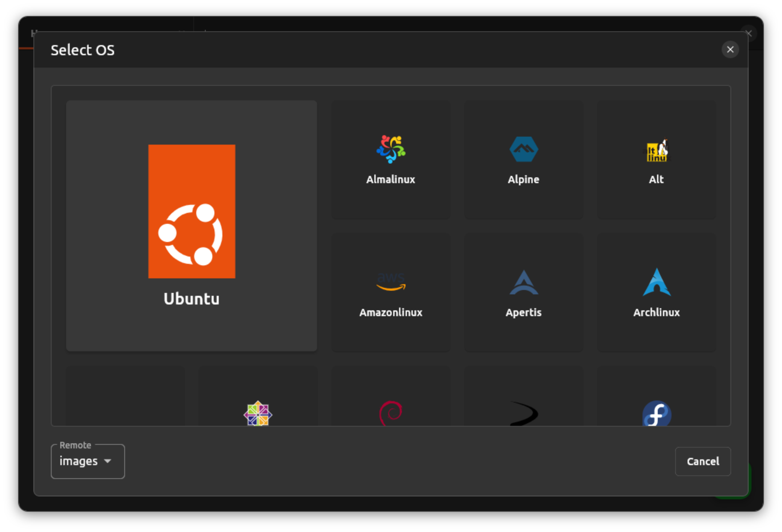This screenshot has width=782, height=532.
Task: Expand the images selector arrow
Action: pos(108,461)
